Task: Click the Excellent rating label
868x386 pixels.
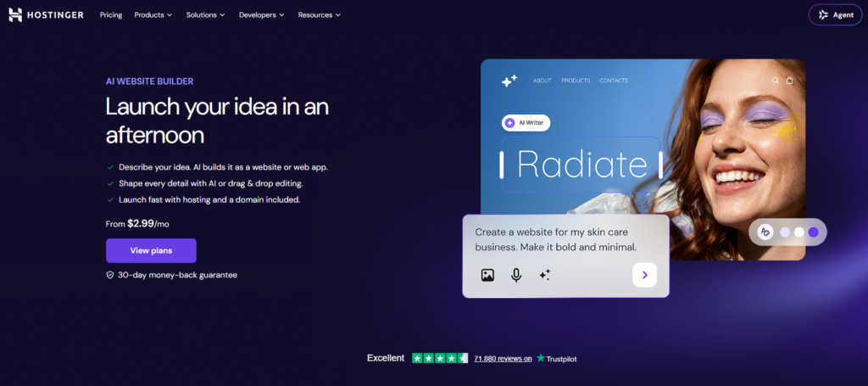Action: tap(386, 358)
